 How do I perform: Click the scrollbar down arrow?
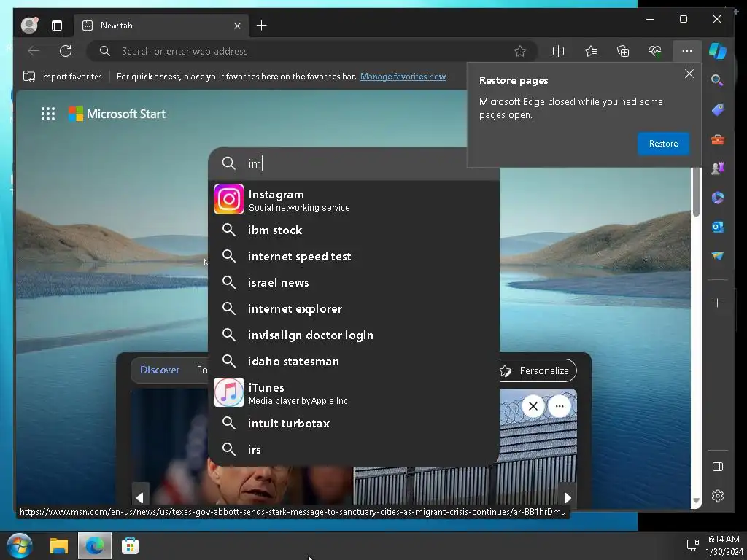tap(696, 501)
